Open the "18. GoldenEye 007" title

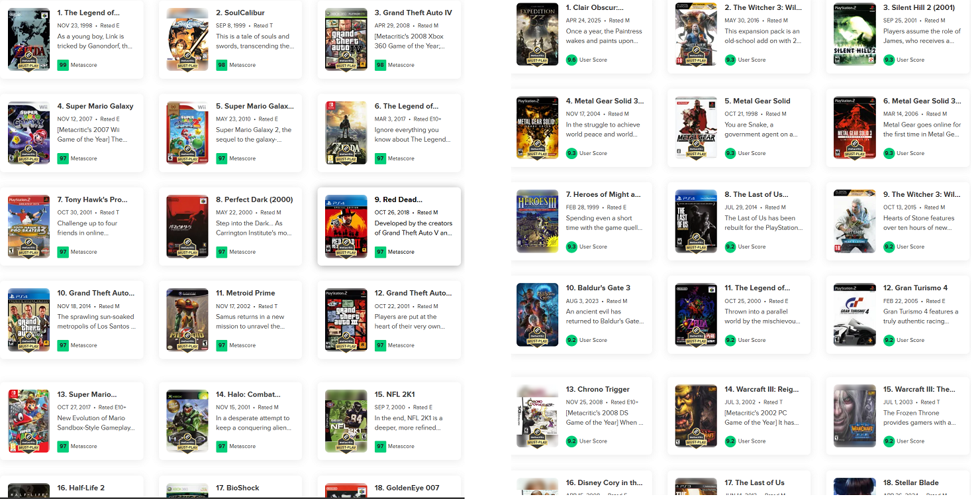407,488
